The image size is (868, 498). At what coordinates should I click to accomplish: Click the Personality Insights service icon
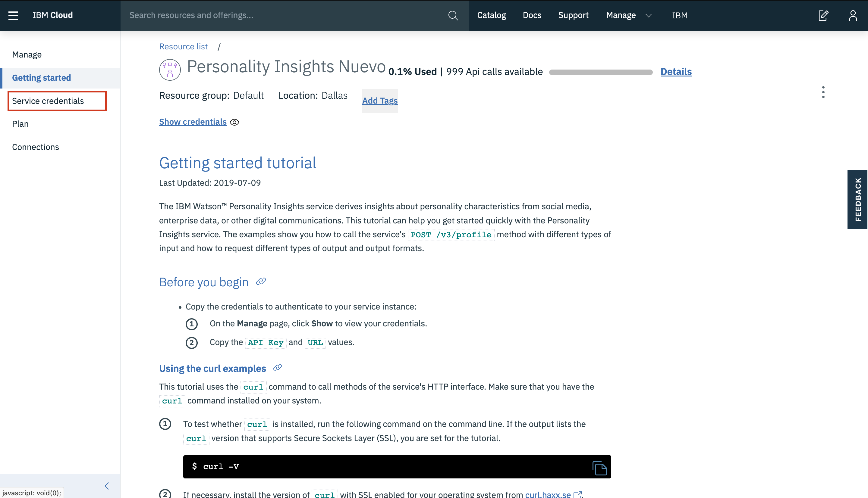click(x=170, y=70)
